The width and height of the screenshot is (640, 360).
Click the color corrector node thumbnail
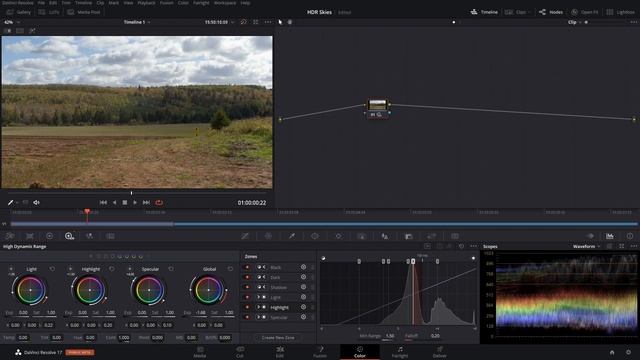(x=378, y=104)
